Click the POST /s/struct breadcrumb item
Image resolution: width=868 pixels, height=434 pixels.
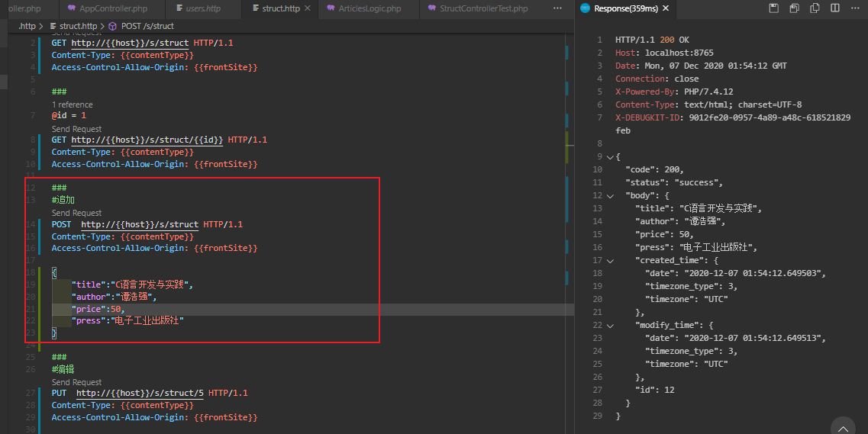pos(147,26)
